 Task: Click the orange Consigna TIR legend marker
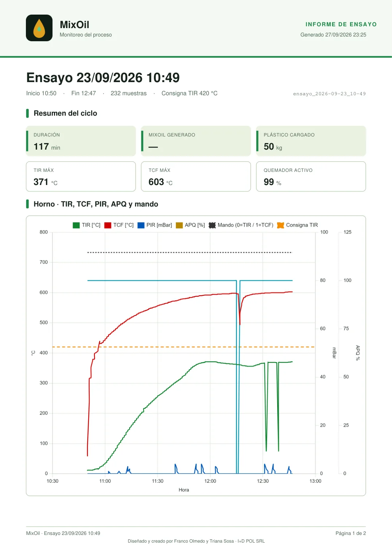point(280,225)
